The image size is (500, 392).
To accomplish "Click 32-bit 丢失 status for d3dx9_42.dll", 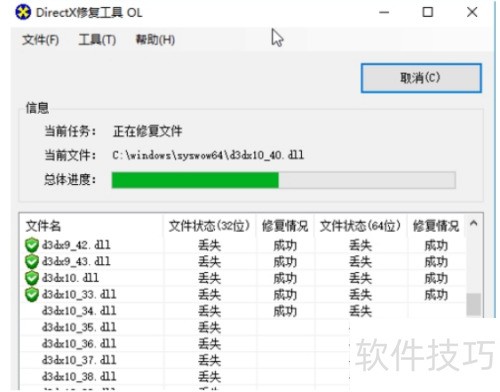I will pos(209,246).
